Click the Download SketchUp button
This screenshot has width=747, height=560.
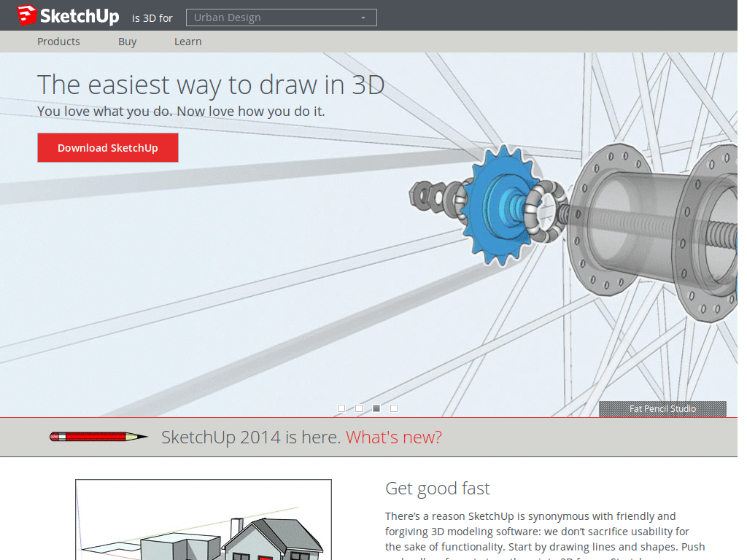click(x=108, y=147)
